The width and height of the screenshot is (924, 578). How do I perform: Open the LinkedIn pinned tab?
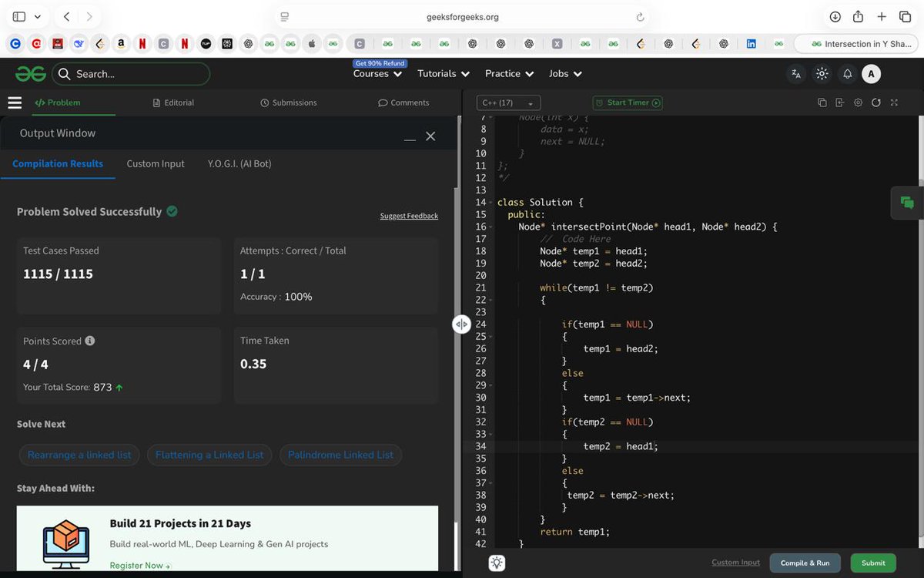pyautogui.click(x=751, y=44)
